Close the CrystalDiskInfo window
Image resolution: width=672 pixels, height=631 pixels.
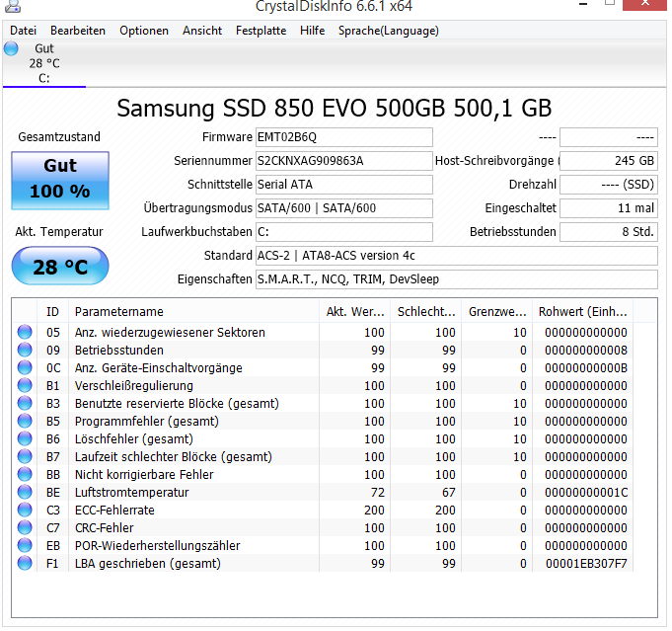tap(644, 4)
